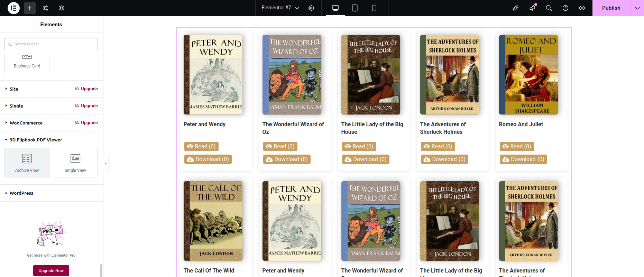Open the Elementor #7 document dropdown
Image resolution: width=644 pixels, height=277 pixels.
tap(280, 8)
